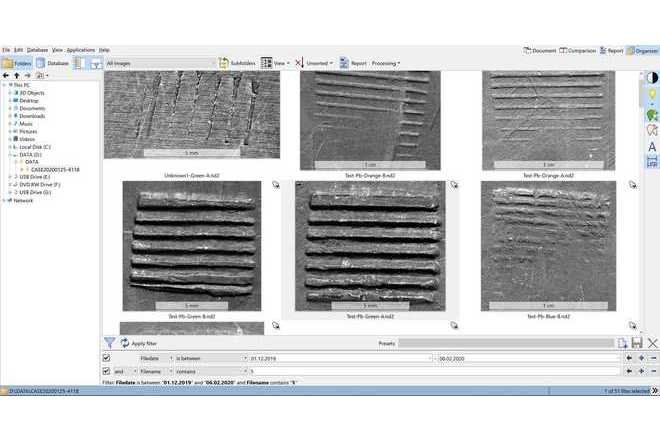Close the filter panel with X
This screenshot has height=440, width=660.
tap(652, 343)
